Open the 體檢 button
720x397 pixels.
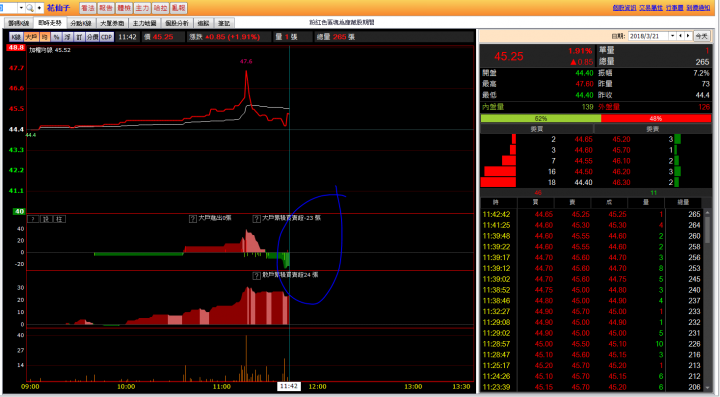click(124, 8)
